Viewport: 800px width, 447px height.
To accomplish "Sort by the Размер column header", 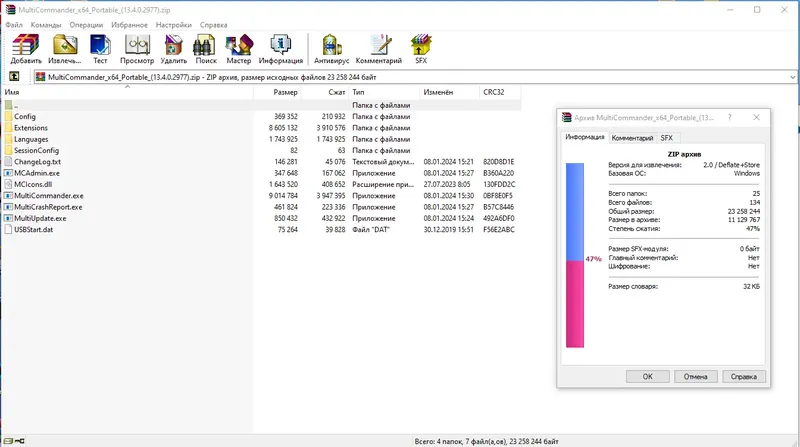I will [x=277, y=92].
